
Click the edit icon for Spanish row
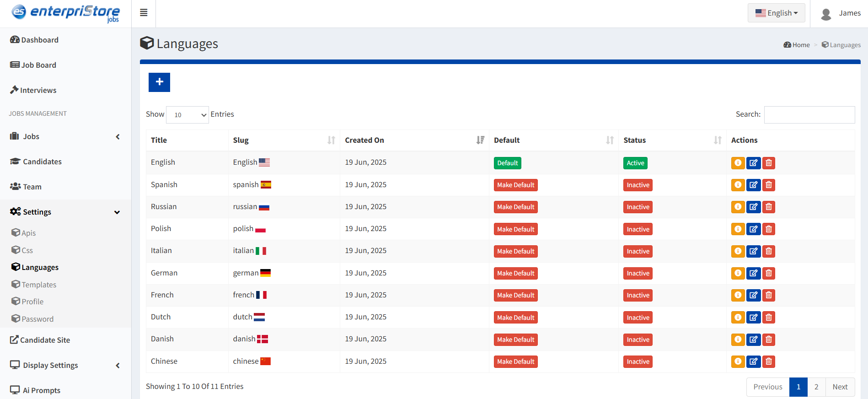(x=753, y=185)
